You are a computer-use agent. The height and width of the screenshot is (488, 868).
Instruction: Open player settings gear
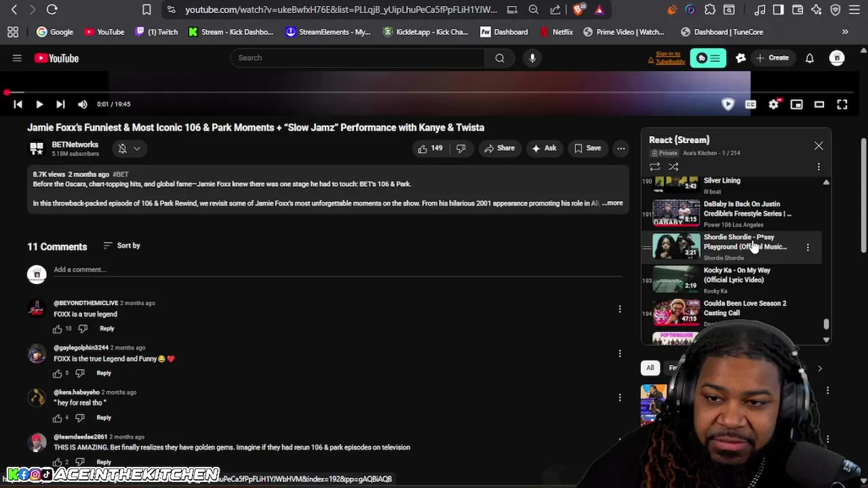(774, 104)
